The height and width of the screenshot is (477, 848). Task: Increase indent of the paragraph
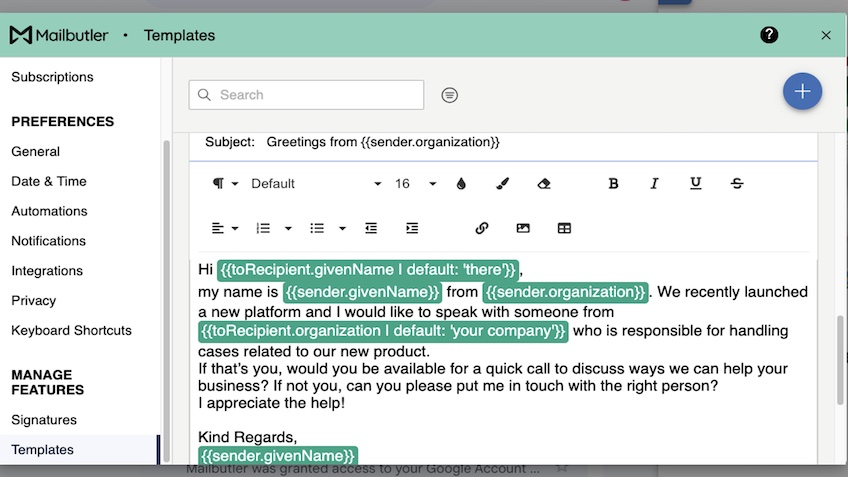click(x=412, y=228)
